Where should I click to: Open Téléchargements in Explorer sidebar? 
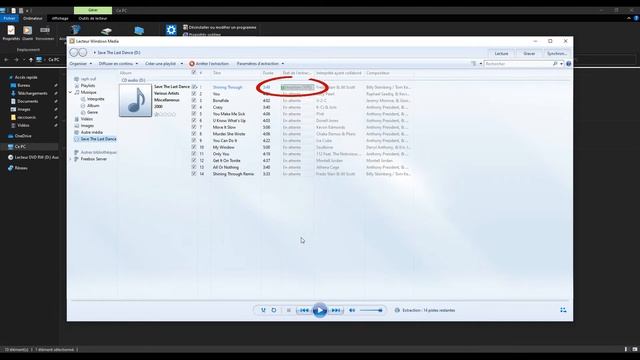pos(32,93)
